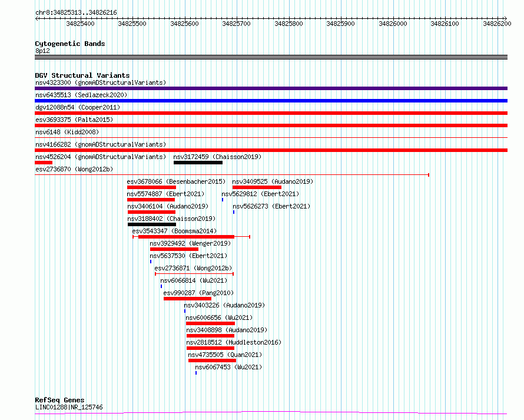The width and height of the screenshot is (524, 420).
Task: Click esv3678066 Besenbacher2015 label
Action: [x=176, y=181]
